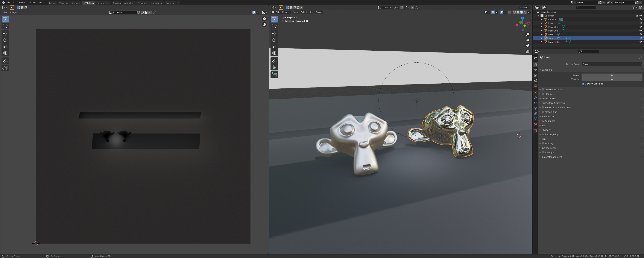Open the Tool properties tab
This screenshot has height=258, width=644.
pos(535,58)
